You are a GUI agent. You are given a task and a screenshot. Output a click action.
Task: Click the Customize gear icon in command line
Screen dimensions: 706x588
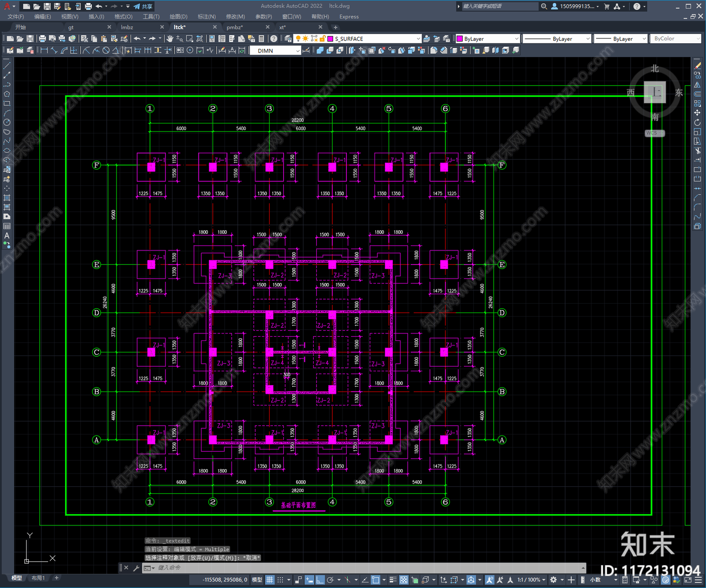click(x=136, y=568)
